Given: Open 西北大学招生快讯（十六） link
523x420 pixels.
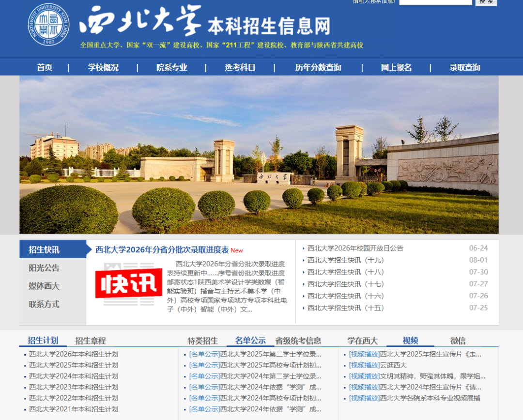Looking at the screenshot, I should click(x=346, y=296).
